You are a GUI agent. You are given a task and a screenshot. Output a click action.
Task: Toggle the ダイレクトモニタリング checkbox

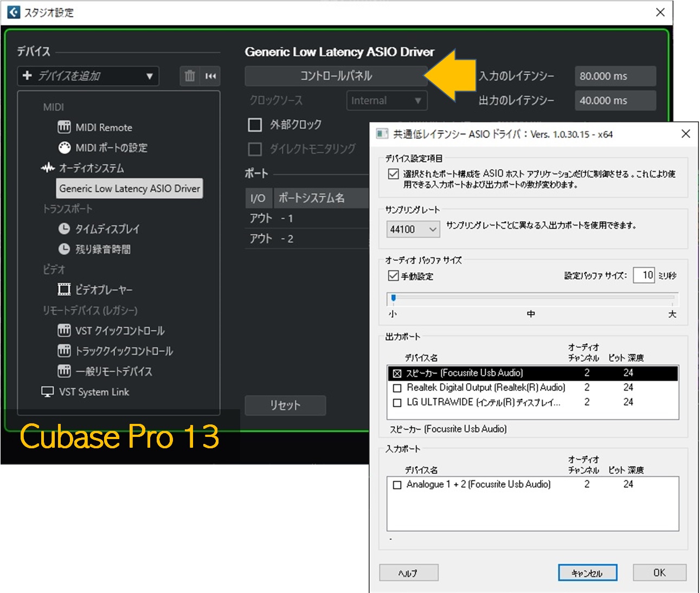click(x=254, y=149)
